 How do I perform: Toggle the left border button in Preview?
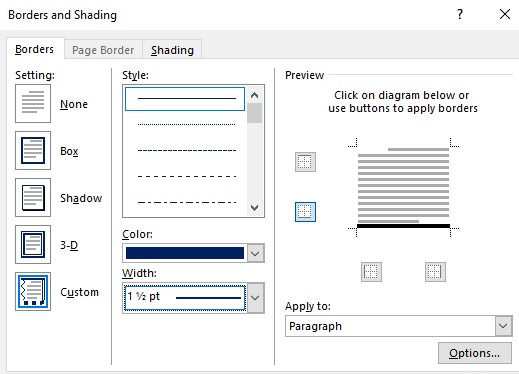[371, 272]
